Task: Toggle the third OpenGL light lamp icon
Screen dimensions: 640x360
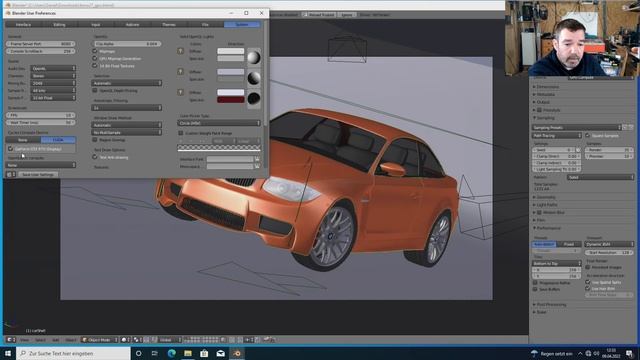Action: [x=180, y=92]
